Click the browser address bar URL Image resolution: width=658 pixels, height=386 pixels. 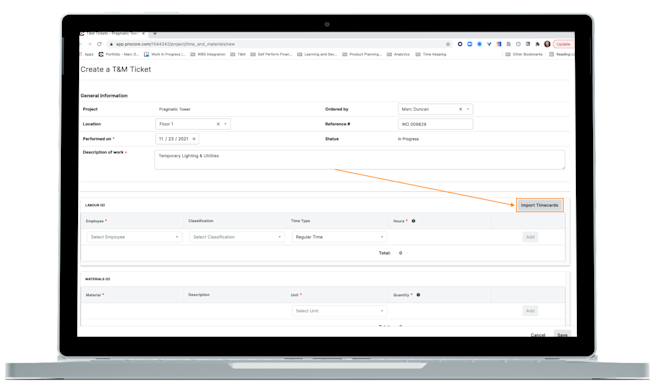[175, 44]
